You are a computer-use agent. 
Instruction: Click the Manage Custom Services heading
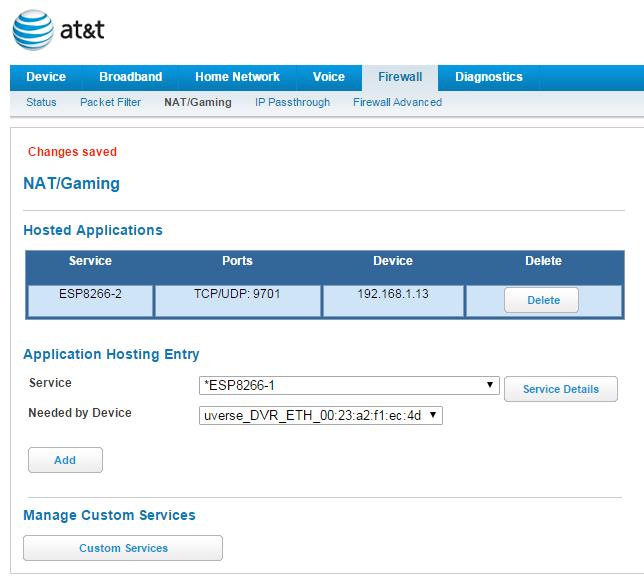(x=109, y=515)
